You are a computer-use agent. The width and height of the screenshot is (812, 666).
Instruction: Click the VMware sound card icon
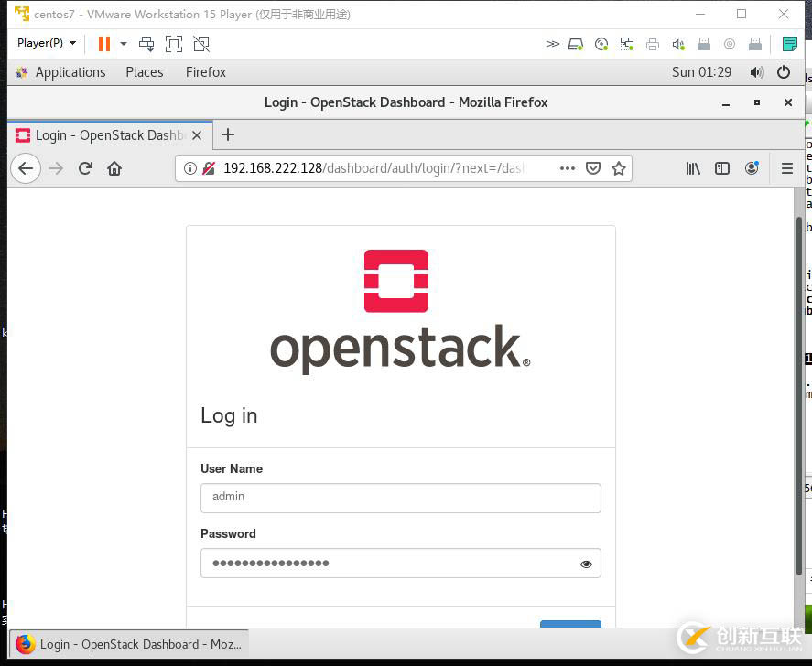click(x=678, y=45)
